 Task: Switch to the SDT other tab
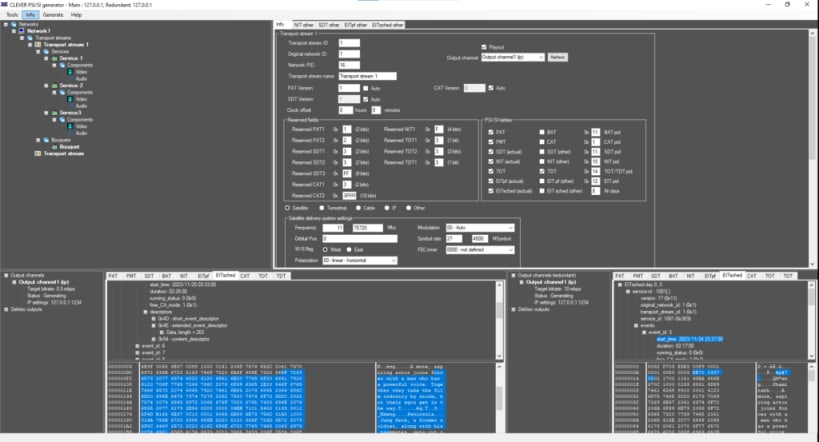click(x=329, y=25)
